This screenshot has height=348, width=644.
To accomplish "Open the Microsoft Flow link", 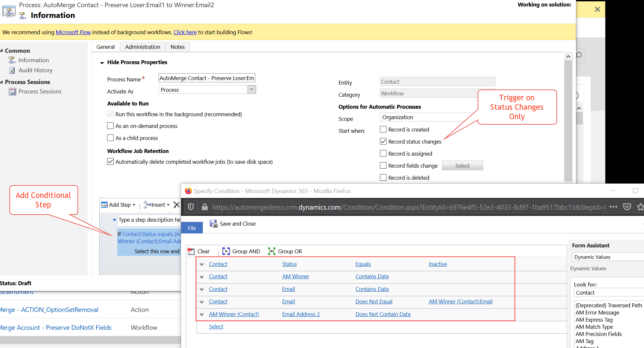I will [73, 32].
